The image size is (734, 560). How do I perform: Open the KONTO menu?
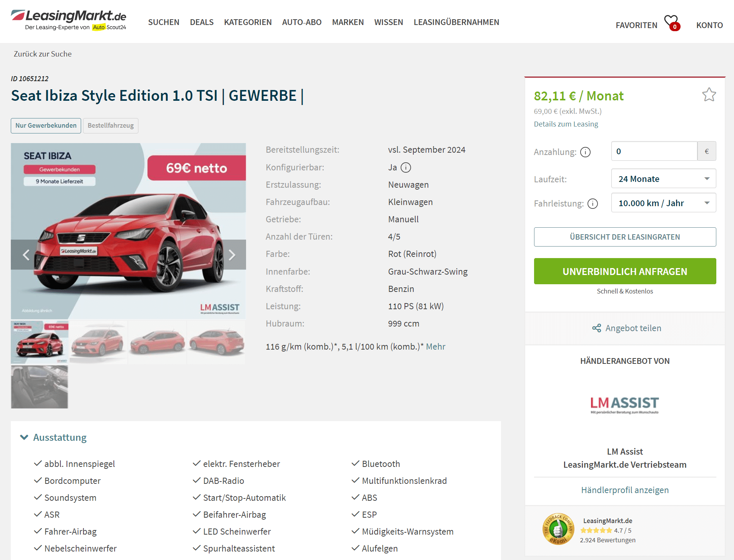tap(709, 25)
